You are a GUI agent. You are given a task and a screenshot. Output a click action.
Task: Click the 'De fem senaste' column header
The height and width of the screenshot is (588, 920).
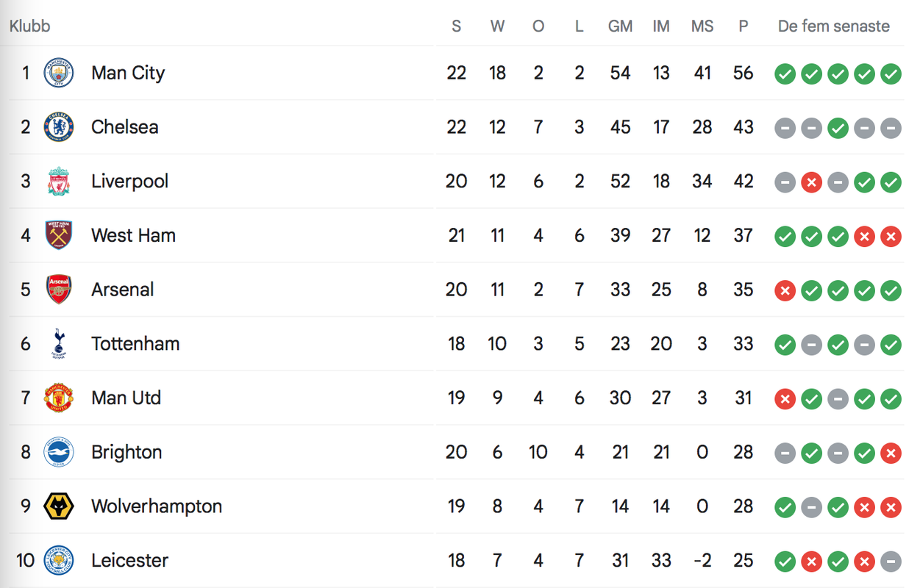coord(834,26)
